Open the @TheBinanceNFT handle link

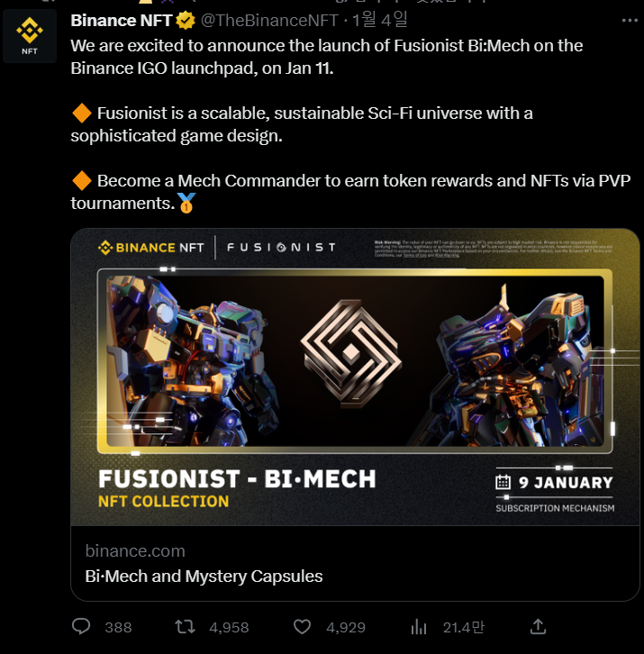269,21
